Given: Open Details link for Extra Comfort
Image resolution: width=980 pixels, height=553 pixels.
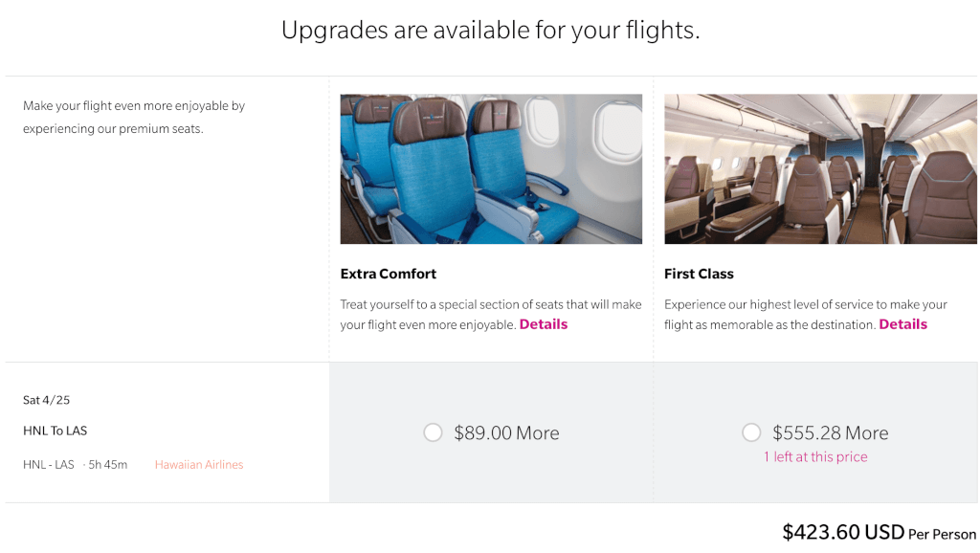Looking at the screenshot, I should [x=544, y=324].
